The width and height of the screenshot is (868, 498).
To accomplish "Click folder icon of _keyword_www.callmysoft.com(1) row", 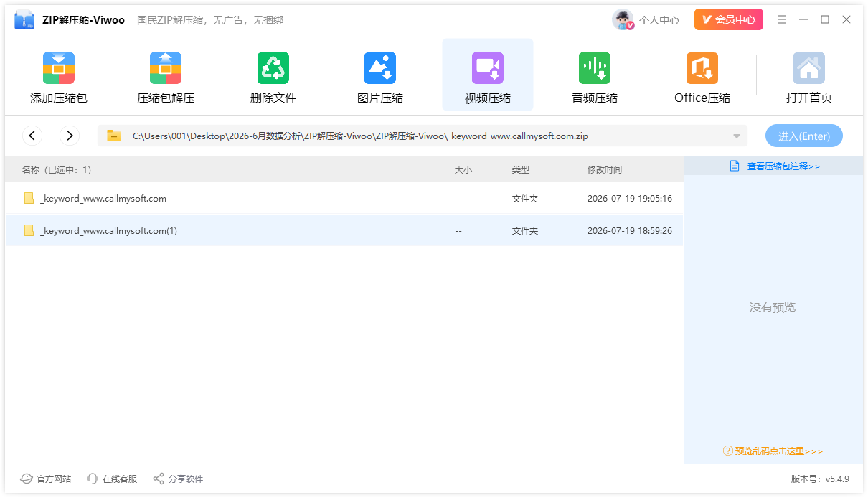I will 29,230.
